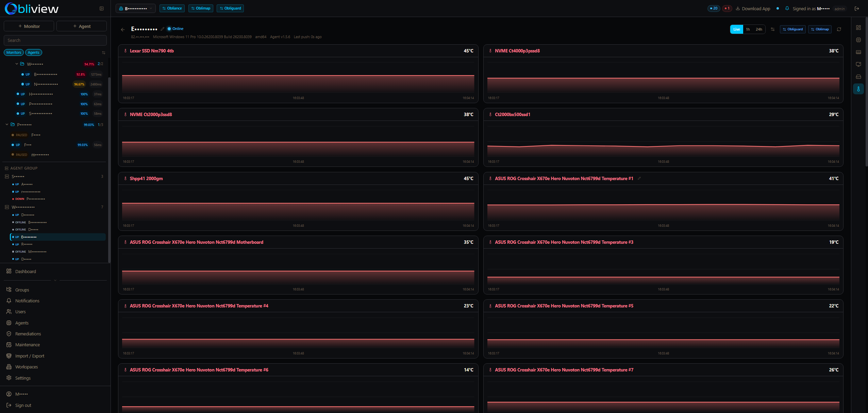Collapse the sidebar with the panel icon
Screen dimensions: 868x413
(101, 9)
